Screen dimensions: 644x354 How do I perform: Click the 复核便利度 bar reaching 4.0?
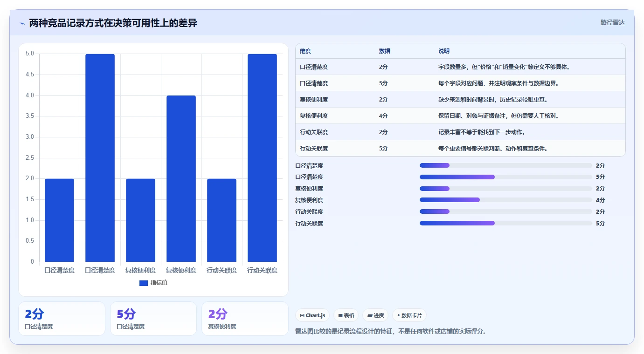pyautogui.click(x=181, y=179)
